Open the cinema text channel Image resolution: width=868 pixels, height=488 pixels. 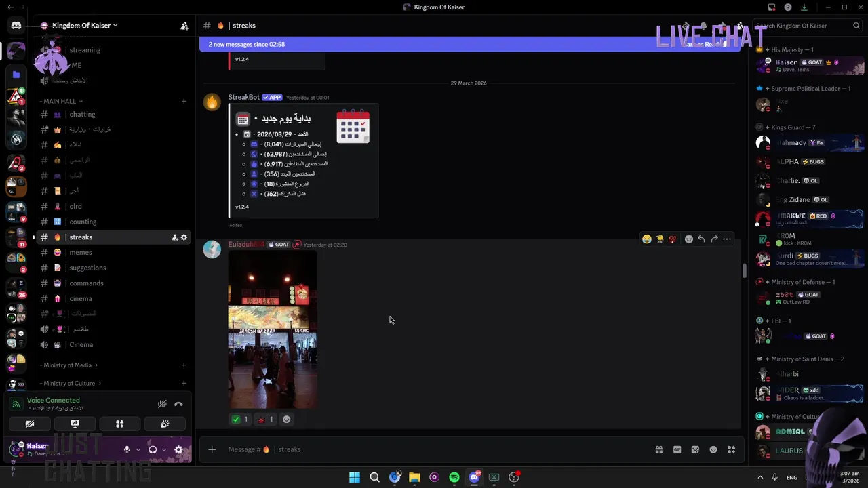tap(113, 298)
